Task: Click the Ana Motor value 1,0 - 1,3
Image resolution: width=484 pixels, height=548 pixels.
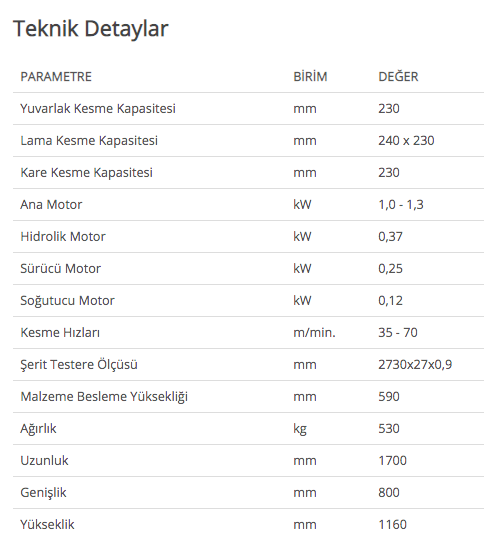Action: [x=400, y=205]
